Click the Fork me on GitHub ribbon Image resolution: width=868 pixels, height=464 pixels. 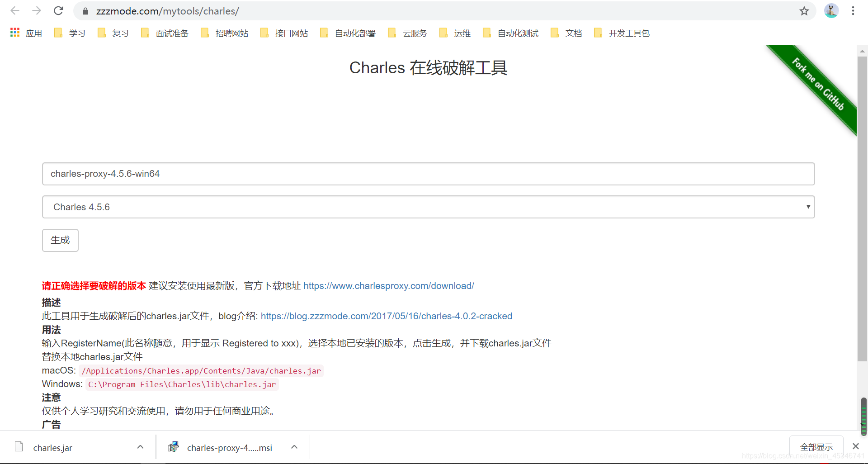pos(818,84)
